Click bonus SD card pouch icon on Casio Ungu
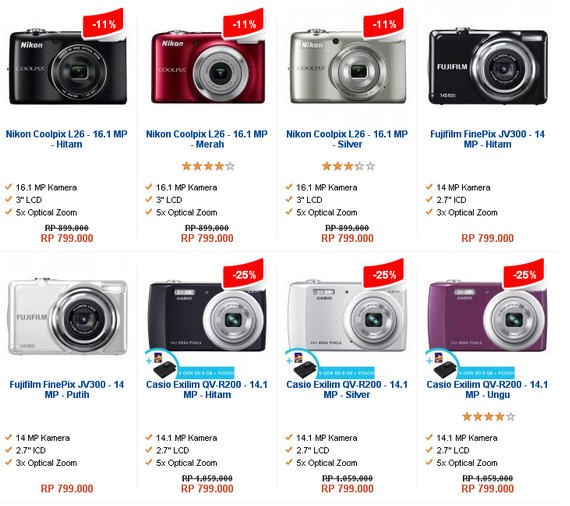This screenshot has width=570, height=506. (x=470, y=365)
